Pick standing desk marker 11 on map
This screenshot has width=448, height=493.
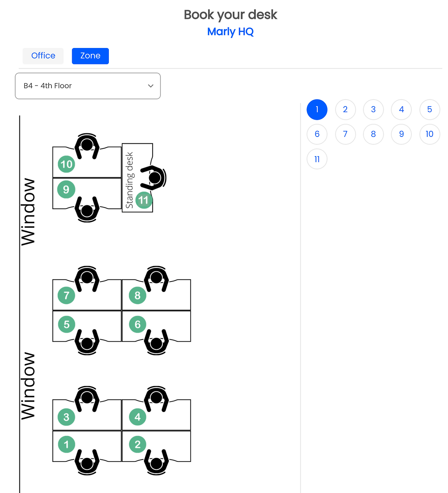tap(143, 200)
